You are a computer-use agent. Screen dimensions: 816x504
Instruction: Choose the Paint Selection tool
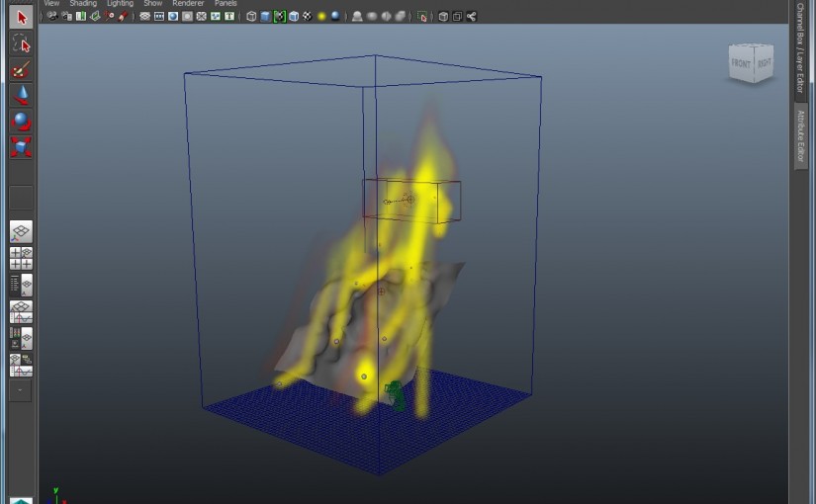pyautogui.click(x=21, y=70)
